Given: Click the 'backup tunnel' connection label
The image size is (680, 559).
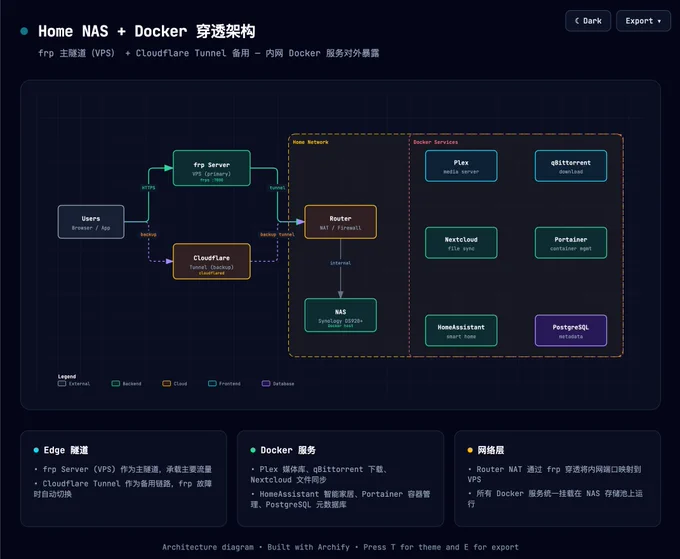Looking at the screenshot, I should (277, 235).
